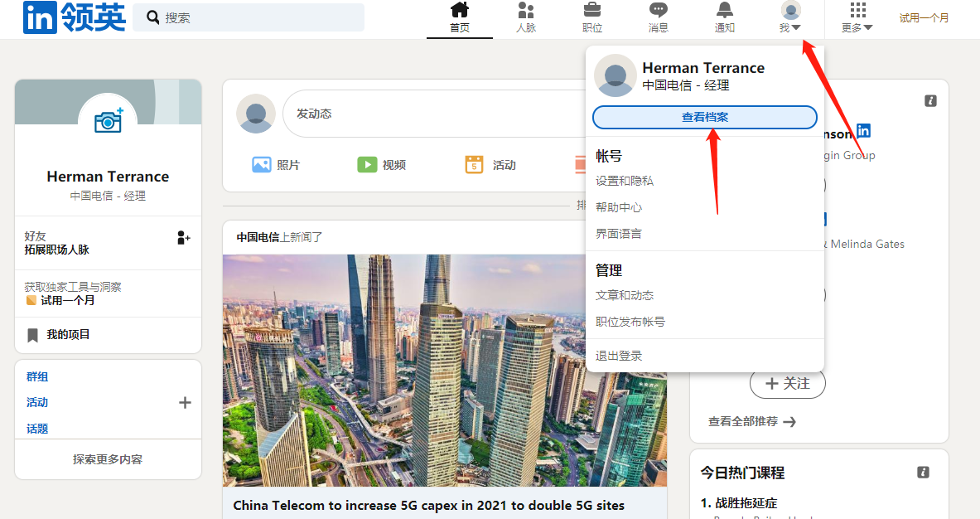The height and width of the screenshot is (519, 980).
Task: Click the 关注 follow button
Action: (788, 383)
